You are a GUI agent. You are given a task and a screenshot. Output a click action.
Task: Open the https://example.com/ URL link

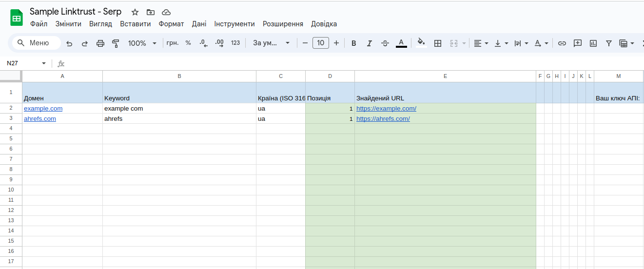[386, 109]
